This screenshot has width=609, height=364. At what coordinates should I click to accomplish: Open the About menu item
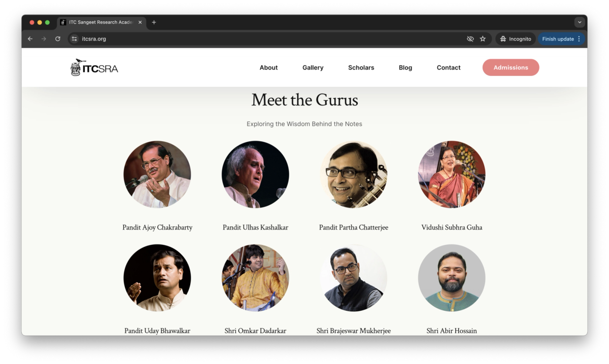(x=268, y=67)
